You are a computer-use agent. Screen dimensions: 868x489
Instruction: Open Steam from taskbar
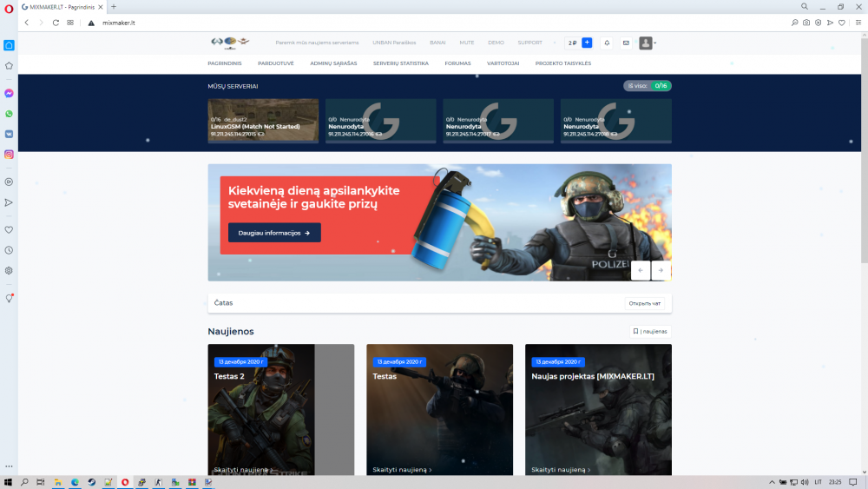[91, 482]
